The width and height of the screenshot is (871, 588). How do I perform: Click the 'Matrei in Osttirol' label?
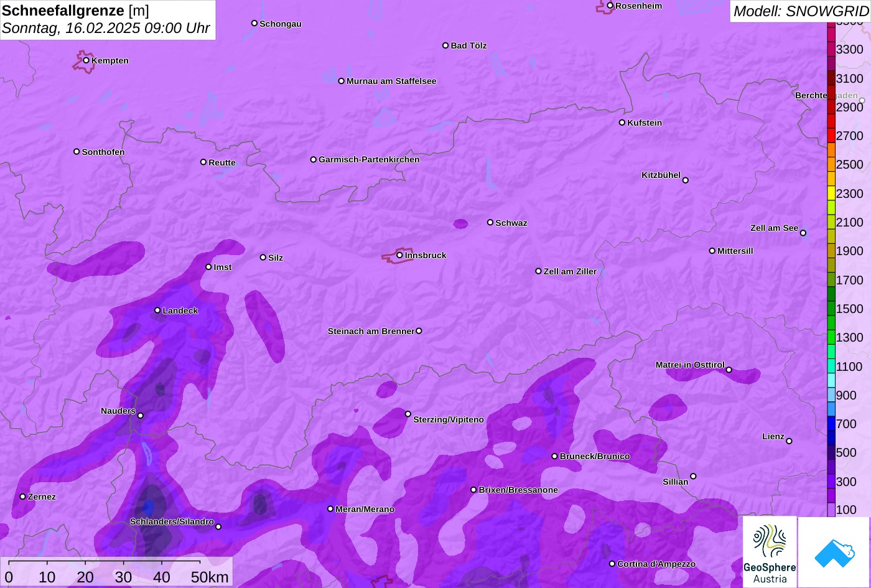(690, 365)
